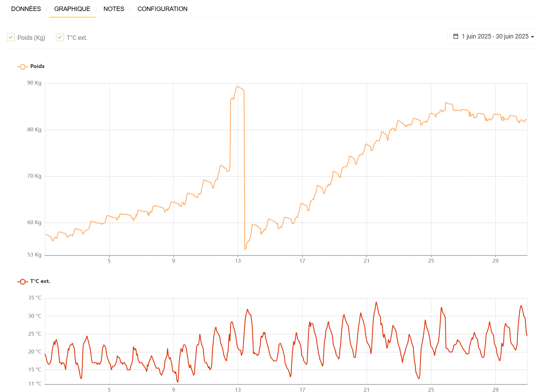536x392 pixels.
Task: Click the 20 °C axis label
Action: [35, 351]
